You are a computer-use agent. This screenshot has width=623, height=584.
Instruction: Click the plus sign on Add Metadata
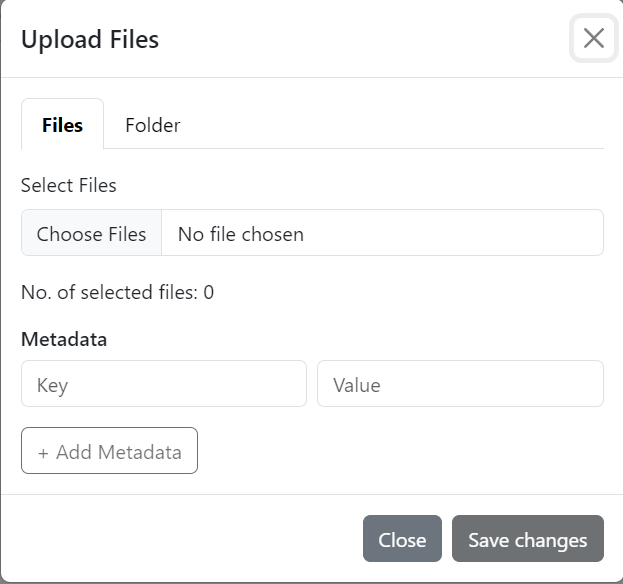tap(43, 452)
